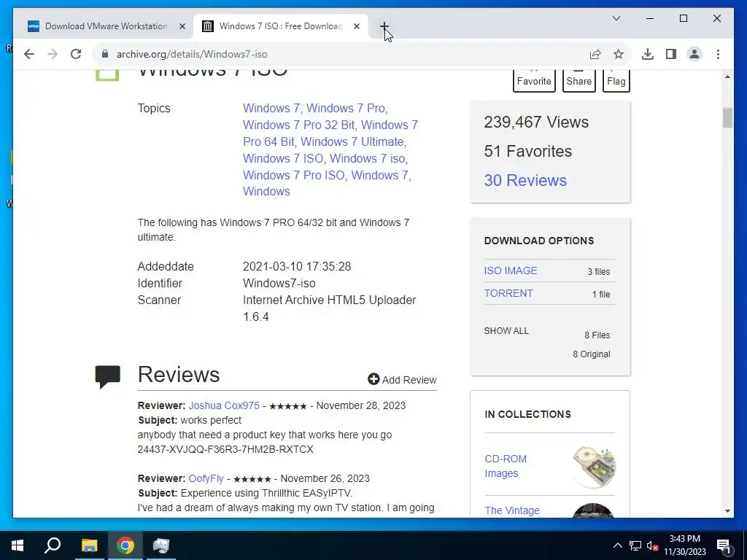Click the scrollbar down arrow
This screenshot has width=747, height=560.
(727, 511)
